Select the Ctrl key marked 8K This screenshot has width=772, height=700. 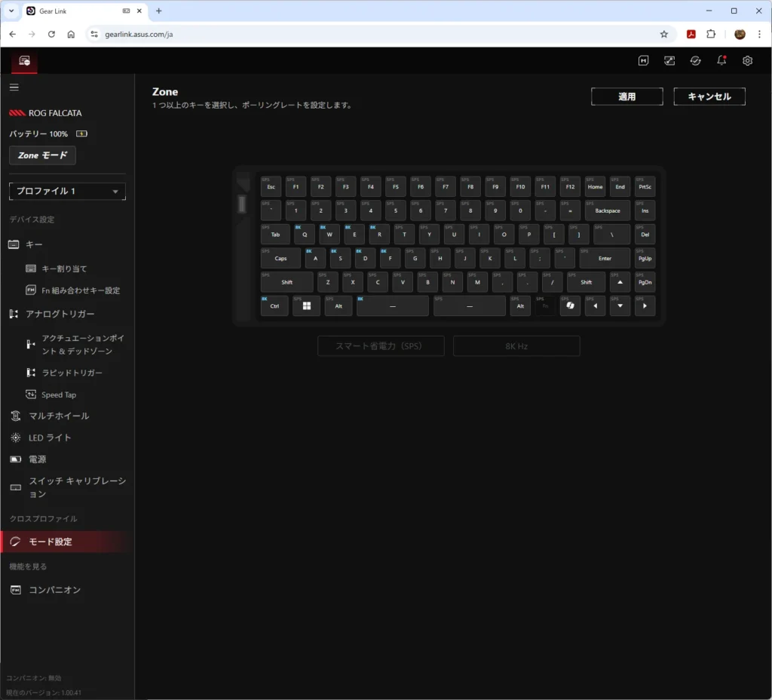coord(274,305)
